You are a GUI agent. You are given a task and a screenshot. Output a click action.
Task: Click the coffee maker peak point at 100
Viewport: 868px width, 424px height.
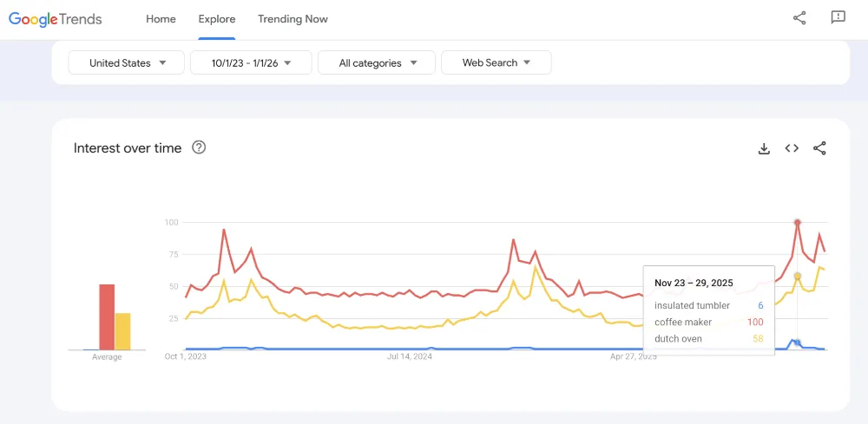pos(797,222)
